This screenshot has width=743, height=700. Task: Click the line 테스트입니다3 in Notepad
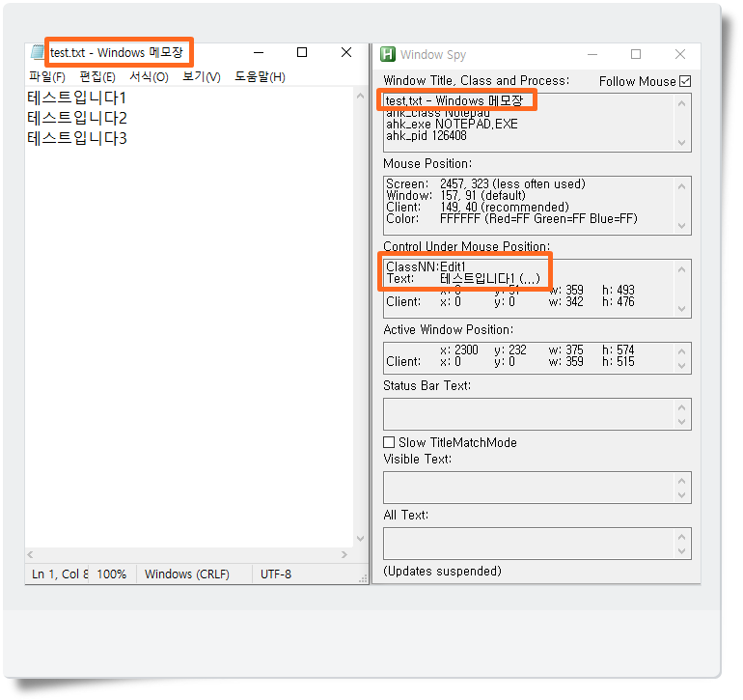[x=77, y=138]
